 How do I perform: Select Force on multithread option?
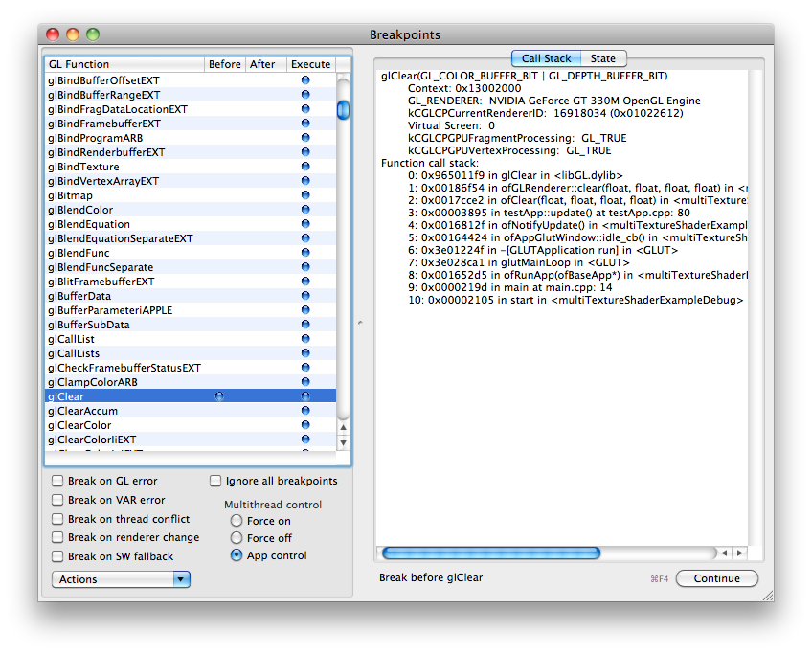click(x=237, y=520)
